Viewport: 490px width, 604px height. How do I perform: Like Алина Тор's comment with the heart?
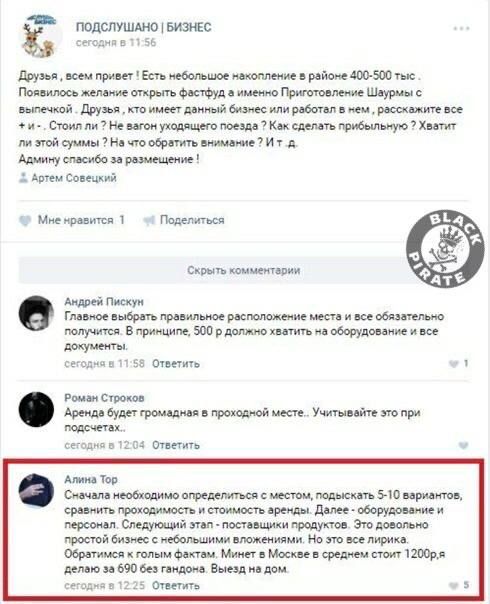(x=454, y=586)
